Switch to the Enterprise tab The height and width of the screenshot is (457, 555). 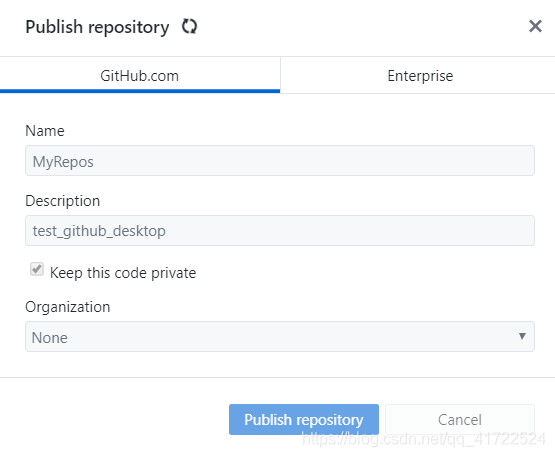pyautogui.click(x=420, y=75)
